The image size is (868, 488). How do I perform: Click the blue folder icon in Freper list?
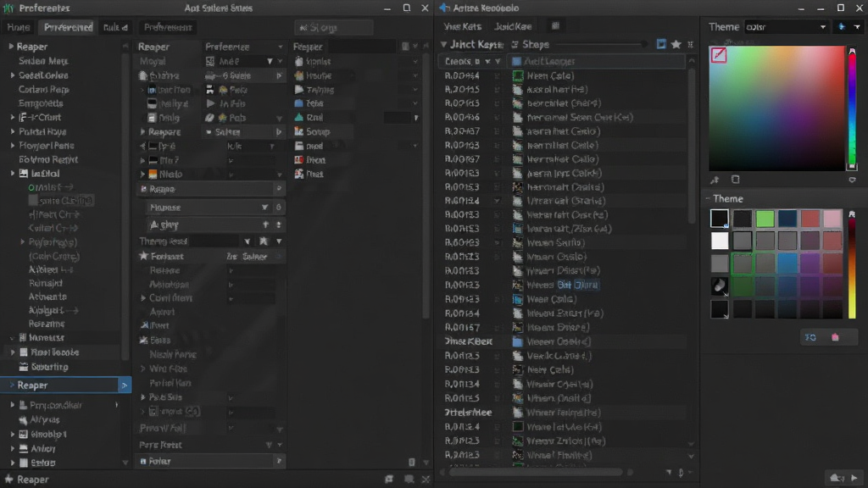[x=299, y=103]
